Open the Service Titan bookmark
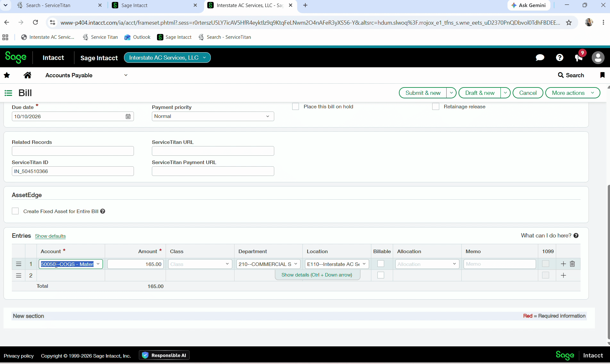610x364 pixels. [x=100, y=37]
